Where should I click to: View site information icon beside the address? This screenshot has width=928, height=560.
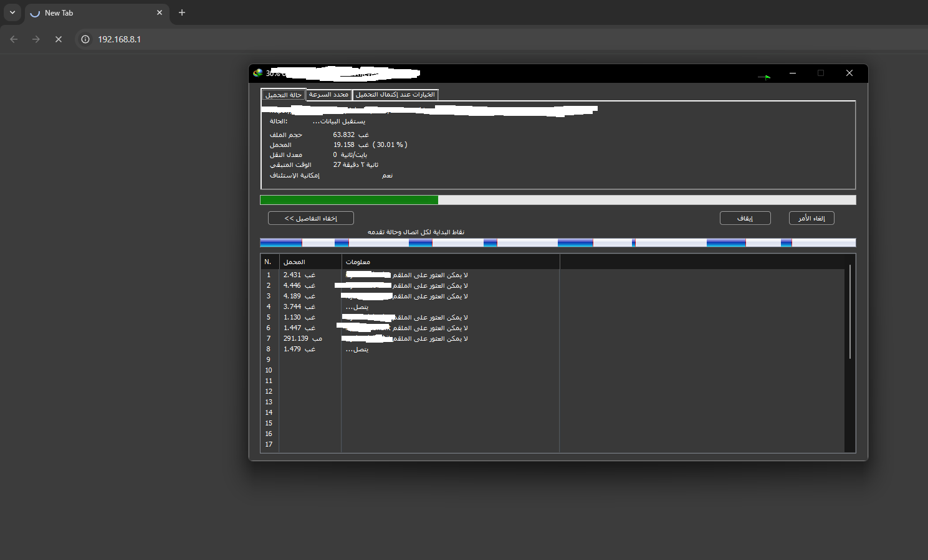coord(86,39)
